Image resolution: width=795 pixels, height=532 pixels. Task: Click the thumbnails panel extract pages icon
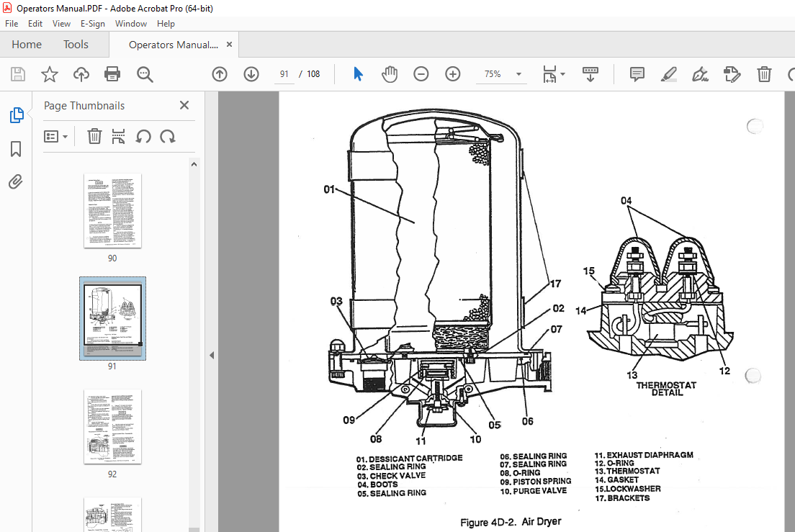click(x=118, y=136)
